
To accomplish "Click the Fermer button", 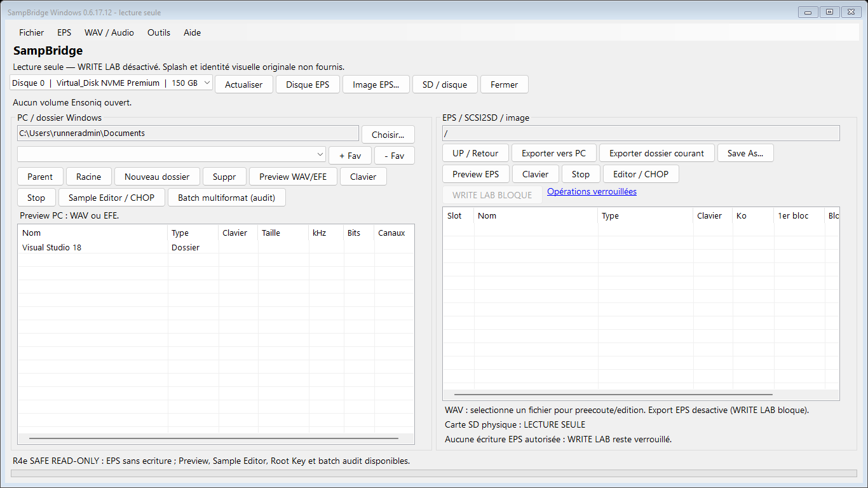I will [505, 85].
